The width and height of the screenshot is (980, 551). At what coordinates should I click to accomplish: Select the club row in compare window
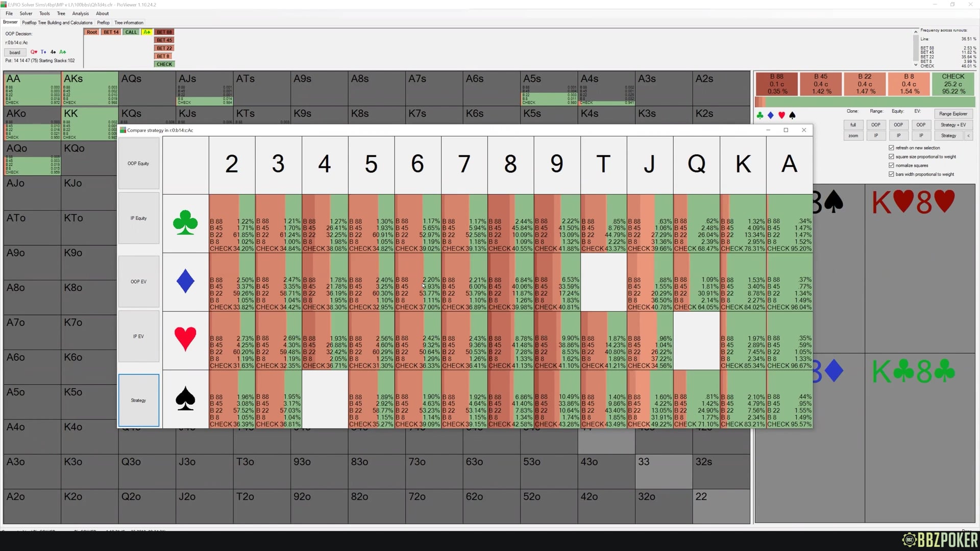click(185, 223)
